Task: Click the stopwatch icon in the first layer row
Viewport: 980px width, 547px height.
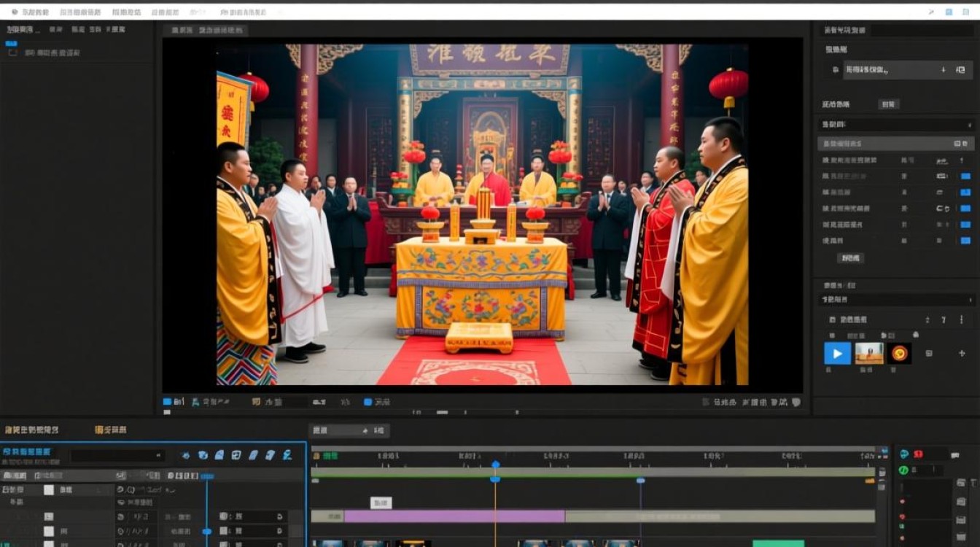Action: click(121, 490)
